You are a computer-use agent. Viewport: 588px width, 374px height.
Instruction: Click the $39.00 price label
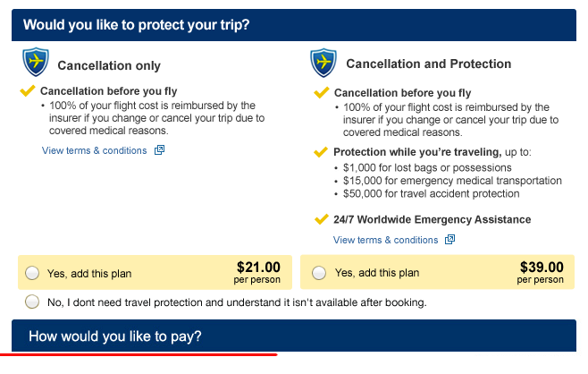pos(542,267)
